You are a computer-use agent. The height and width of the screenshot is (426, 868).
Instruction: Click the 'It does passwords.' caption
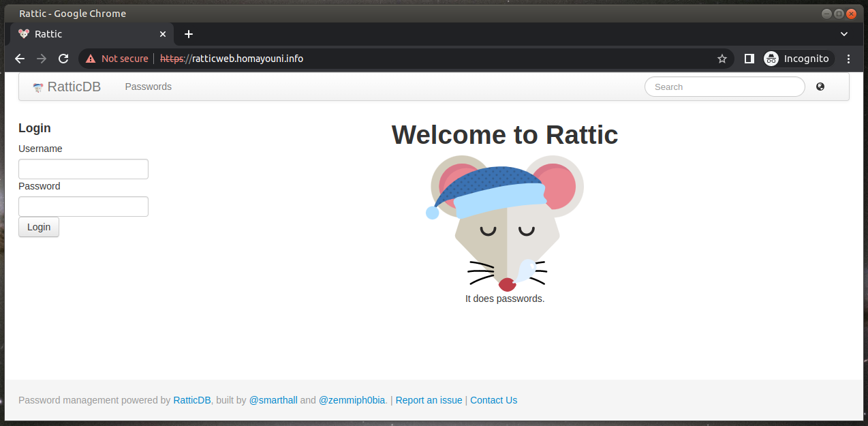click(x=505, y=299)
